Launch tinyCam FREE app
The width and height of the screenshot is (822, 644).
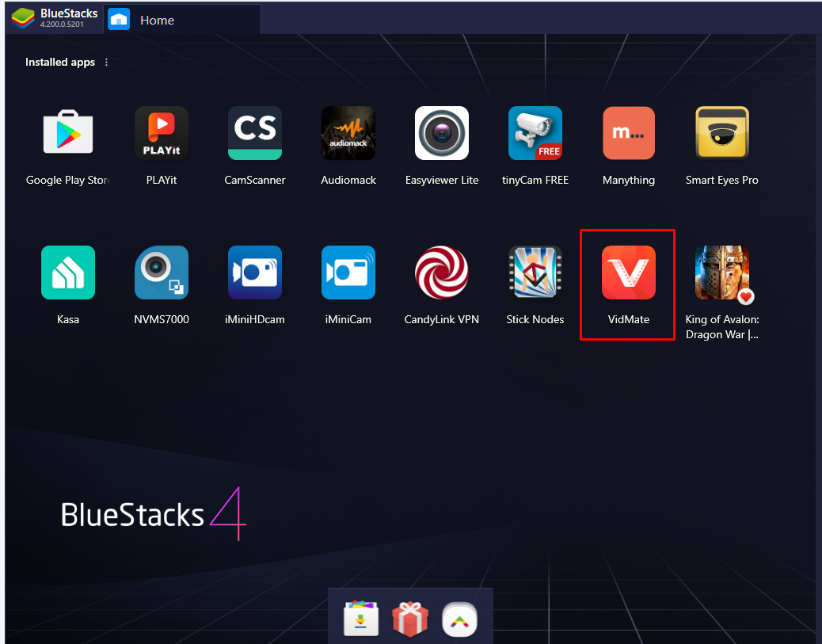[535, 132]
